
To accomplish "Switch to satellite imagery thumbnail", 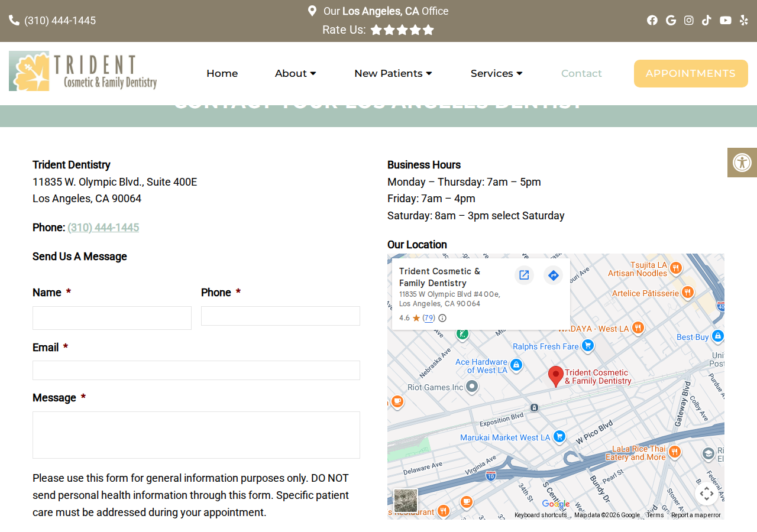I will tap(406, 501).
